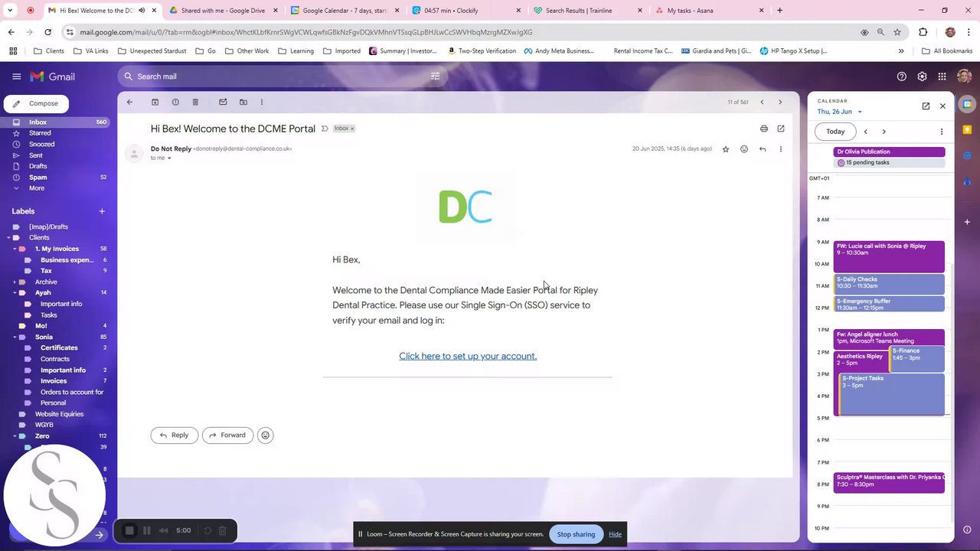Viewport: 980px width, 551px height.
Task: Print this email
Action: click(x=763, y=129)
